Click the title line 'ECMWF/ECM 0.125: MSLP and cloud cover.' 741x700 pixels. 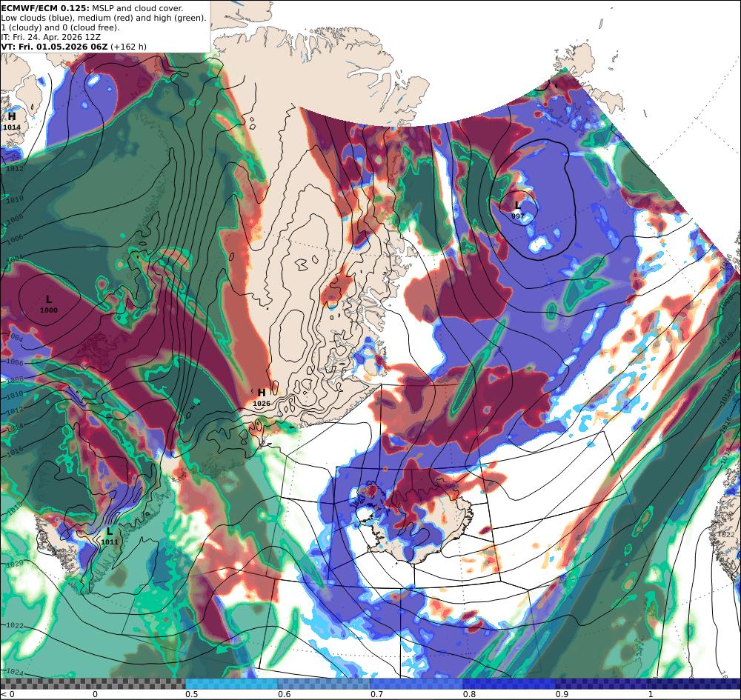[92, 8]
